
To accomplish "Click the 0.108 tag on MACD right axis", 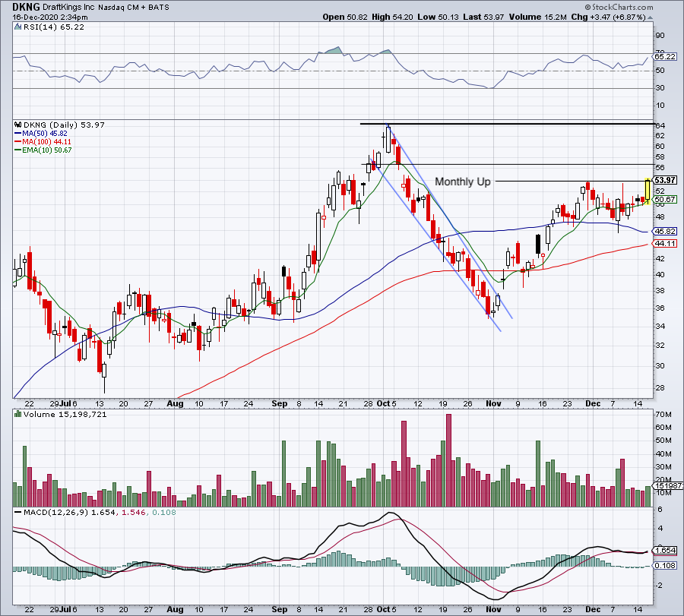I will [665, 565].
